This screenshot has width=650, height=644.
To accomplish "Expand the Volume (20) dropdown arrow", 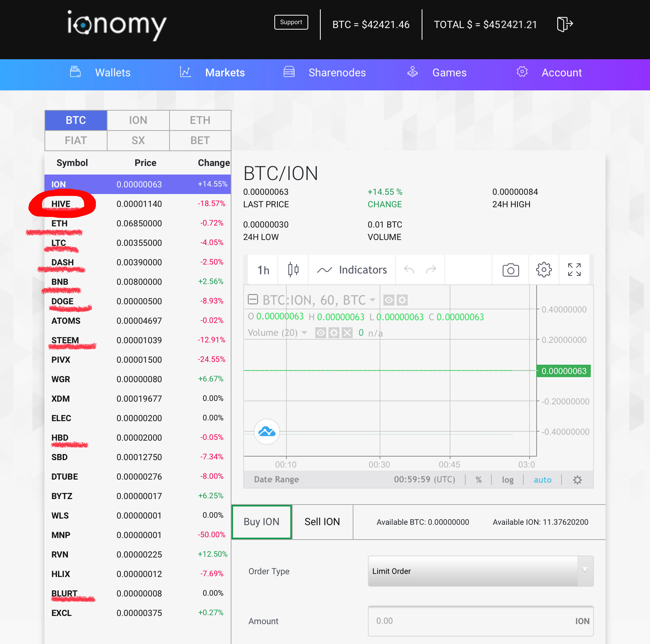I will pyautogui.click(x=304, y=333).
